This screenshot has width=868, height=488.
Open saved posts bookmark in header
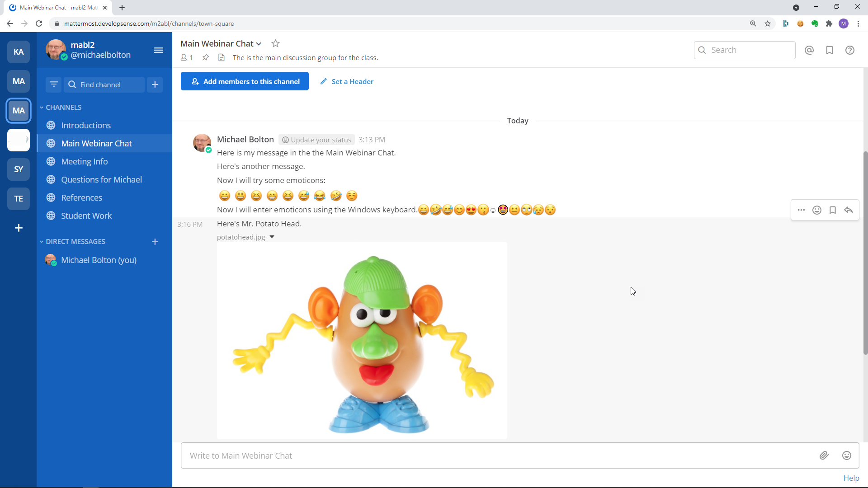830,50
